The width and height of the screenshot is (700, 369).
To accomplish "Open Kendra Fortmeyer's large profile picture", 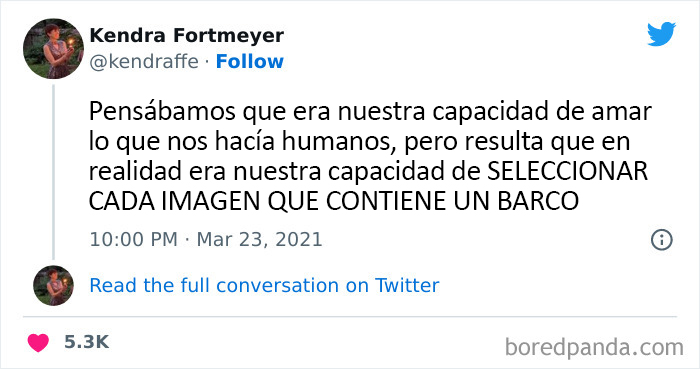I will [53, 49].
